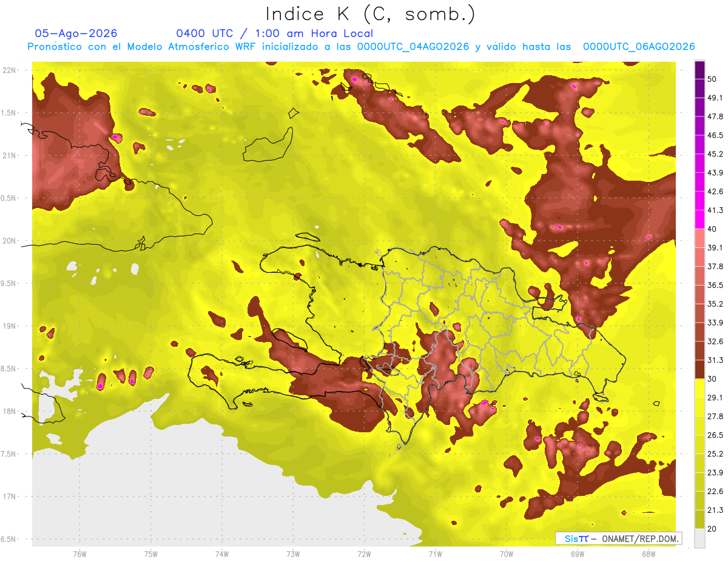This screenshot has width=728, height=562.
Task: Pick the salmon swatch between 39.1 and 40
Action: (700, 238)
